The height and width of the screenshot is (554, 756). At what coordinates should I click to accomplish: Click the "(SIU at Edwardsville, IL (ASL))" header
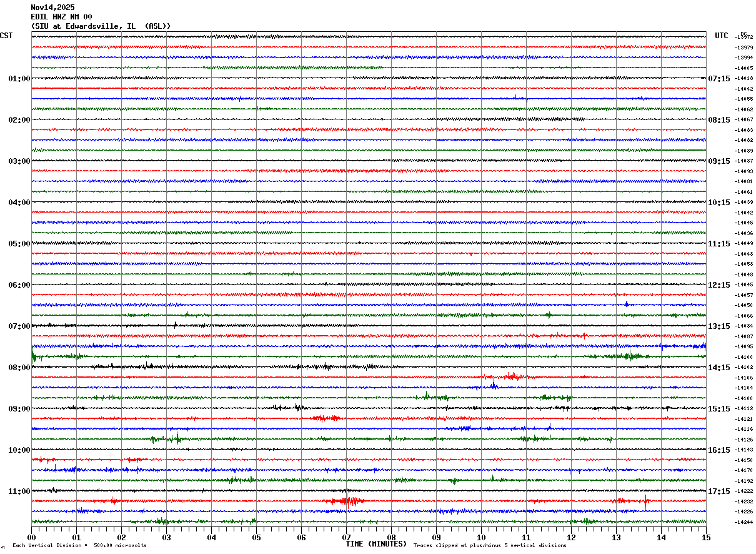pos(101,26)
